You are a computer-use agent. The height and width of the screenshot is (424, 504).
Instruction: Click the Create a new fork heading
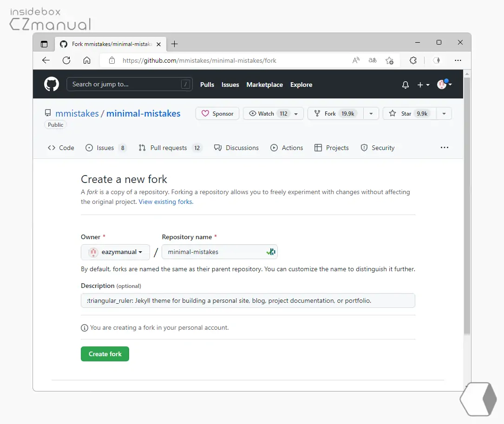click(x=124, y=179)
